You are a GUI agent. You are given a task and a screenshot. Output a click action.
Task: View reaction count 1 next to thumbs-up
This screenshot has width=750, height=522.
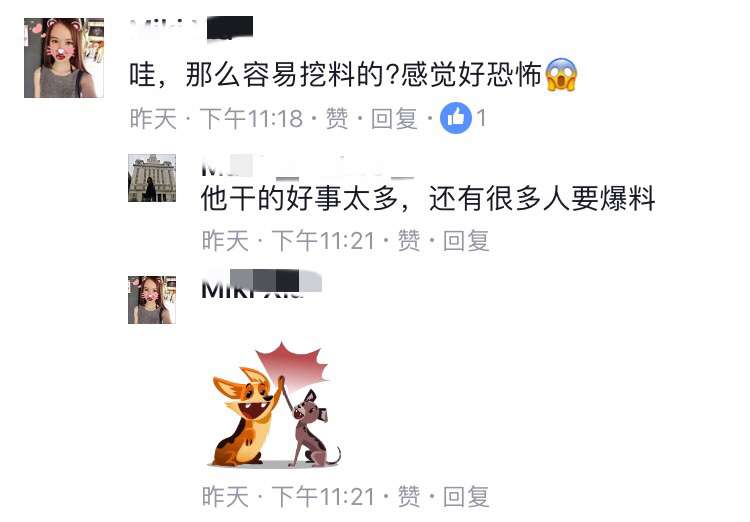point(481,118)
